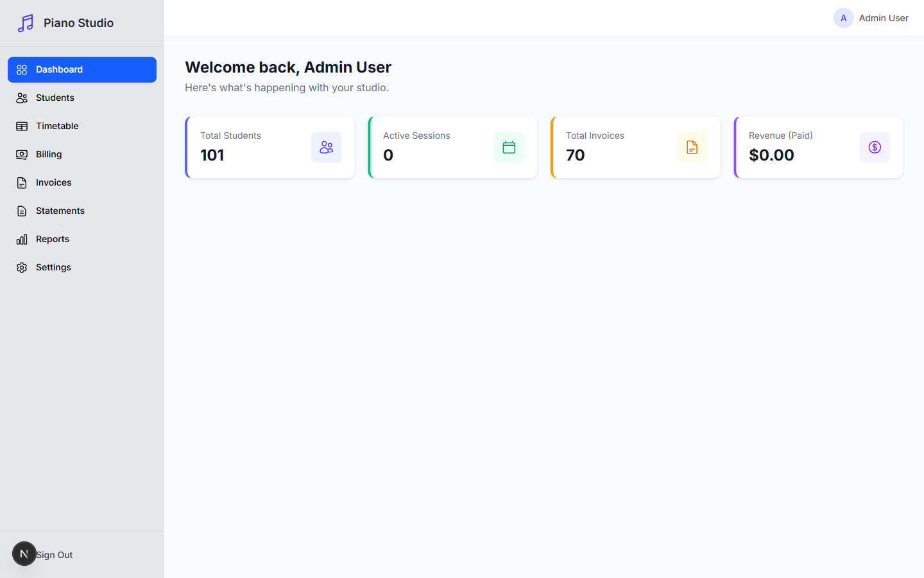Open the Invoices page
This screenshot has width=924, height=578.
82,182
